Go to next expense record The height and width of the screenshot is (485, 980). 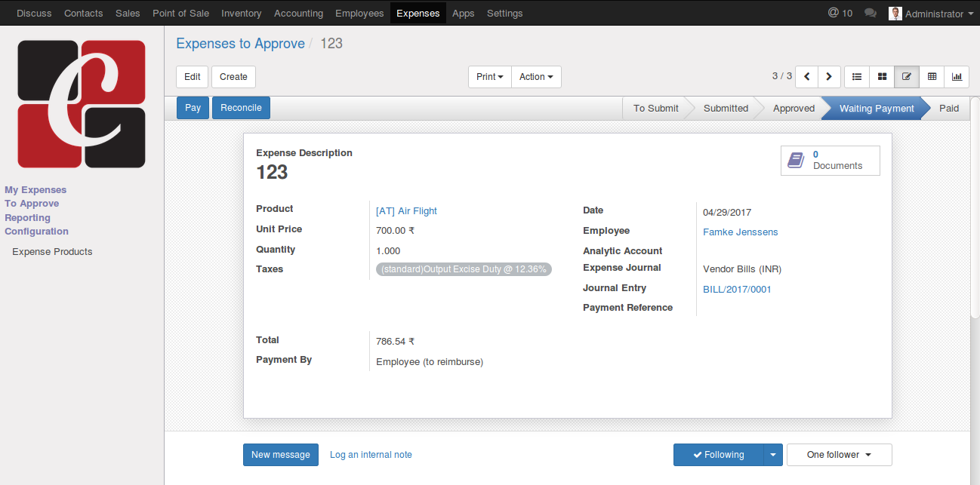829,77
